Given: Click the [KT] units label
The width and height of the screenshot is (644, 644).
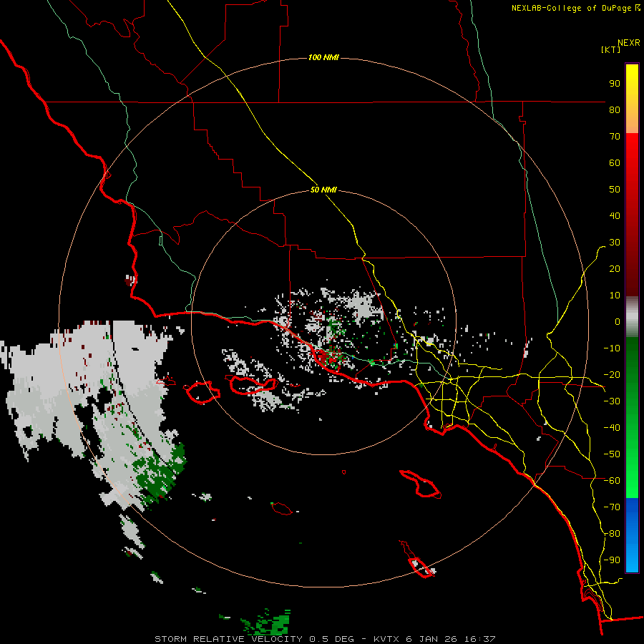Looking at the screenshot, I should pyautogui.click(x=611, y=49).
